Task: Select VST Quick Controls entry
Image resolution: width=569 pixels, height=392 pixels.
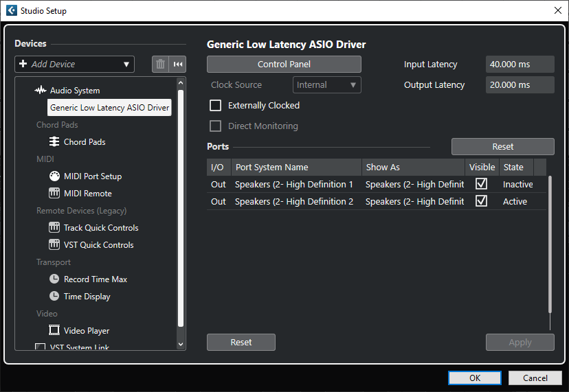Action: tap(99, 245)
